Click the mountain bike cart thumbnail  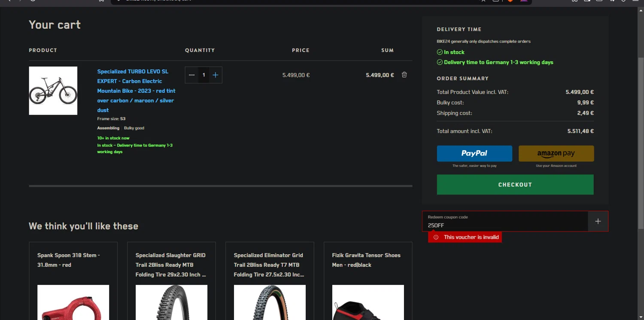[53, 91]
